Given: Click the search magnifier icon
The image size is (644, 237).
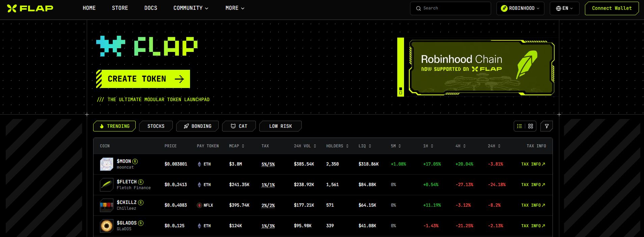Looking at the screenshot, I should tap(419, 8).
